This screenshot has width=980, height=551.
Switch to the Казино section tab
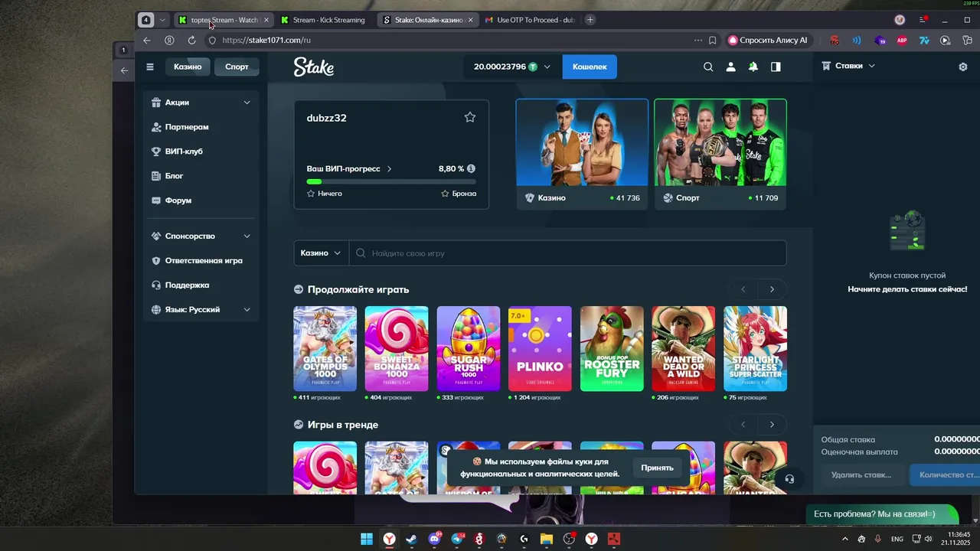pos(188,67)
